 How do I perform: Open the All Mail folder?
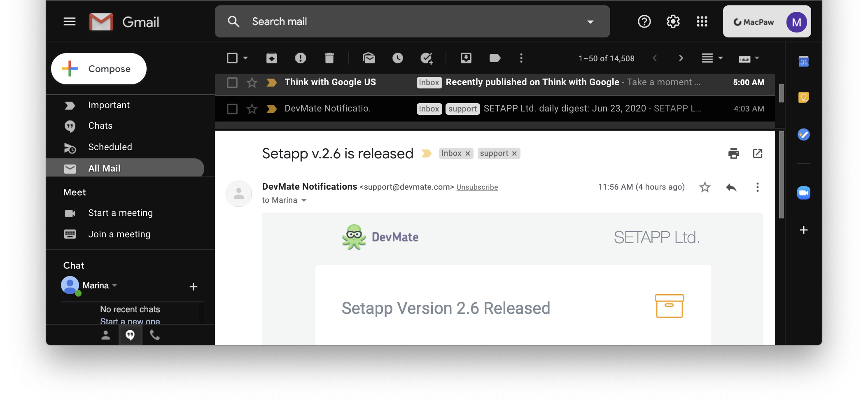[x=104, y=168]
